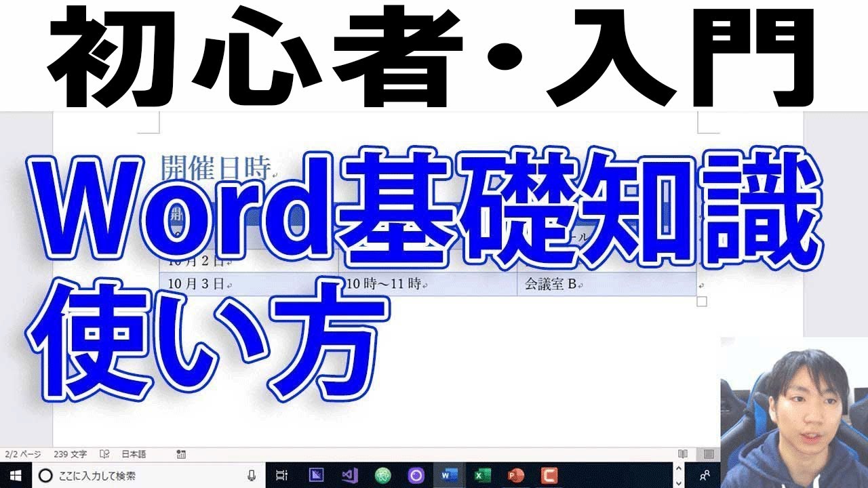
Task: Click the macro recording icon in status bar
Action: [x=180, y=454]
